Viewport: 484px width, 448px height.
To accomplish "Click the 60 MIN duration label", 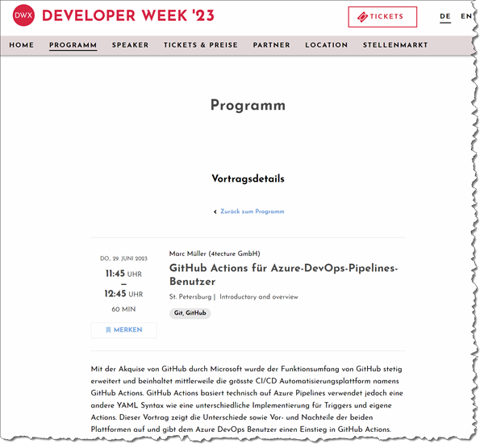I will [123, 309].
